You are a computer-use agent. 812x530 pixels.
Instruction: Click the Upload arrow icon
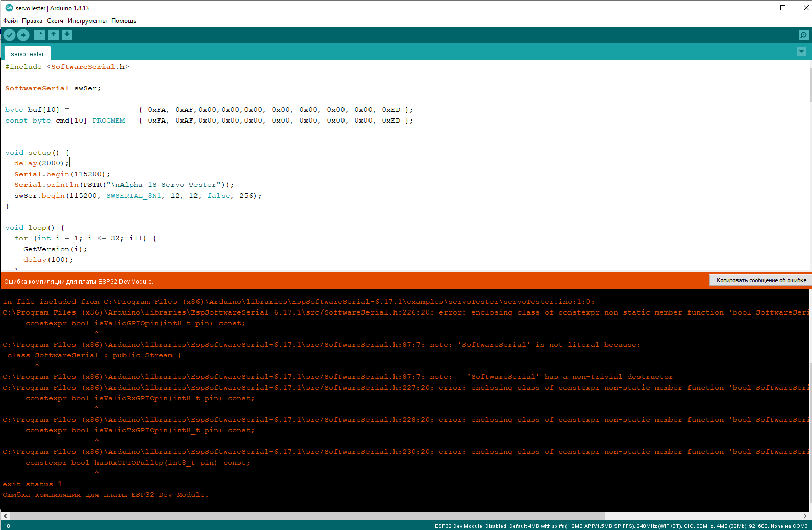(x=23, y=35)
